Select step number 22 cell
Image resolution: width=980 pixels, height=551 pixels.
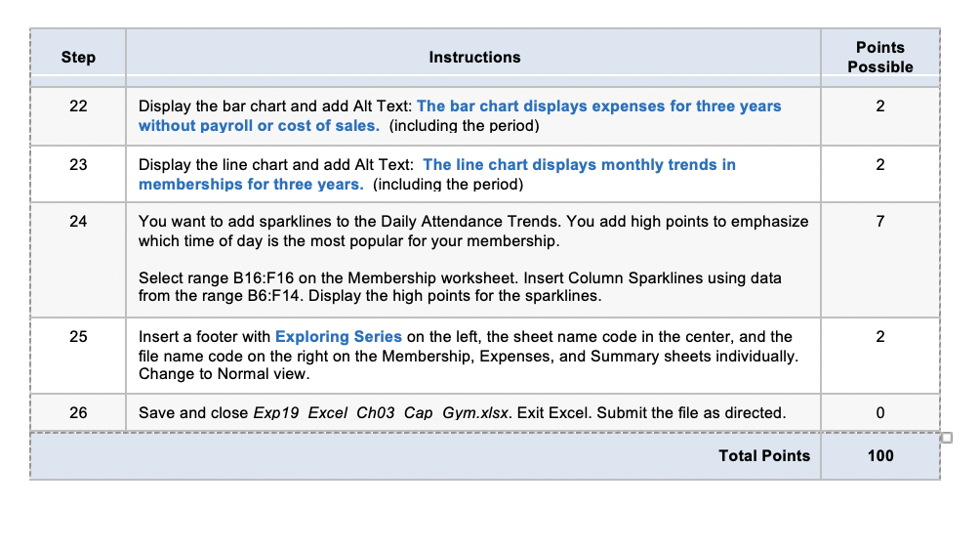[x=78, y=116]
